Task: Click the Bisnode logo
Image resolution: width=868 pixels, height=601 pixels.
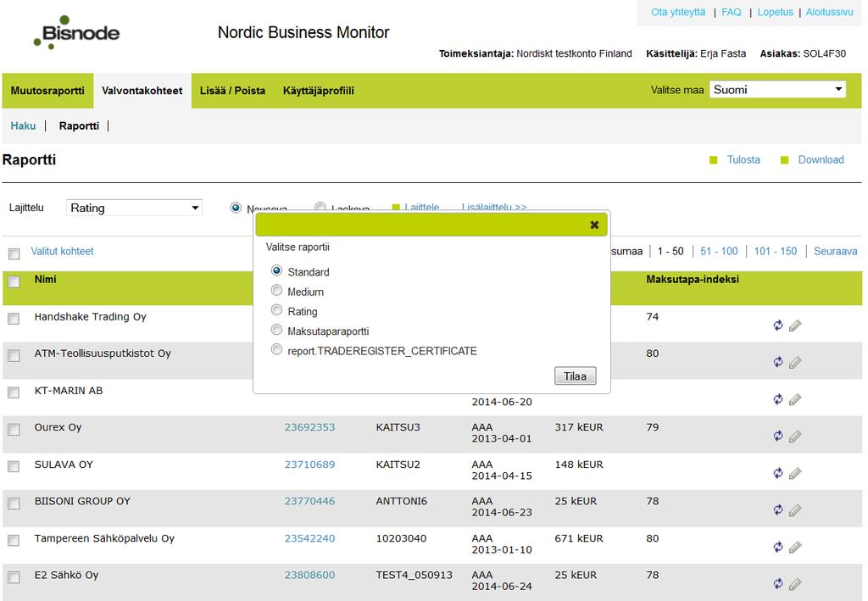Action: [76, 33]
